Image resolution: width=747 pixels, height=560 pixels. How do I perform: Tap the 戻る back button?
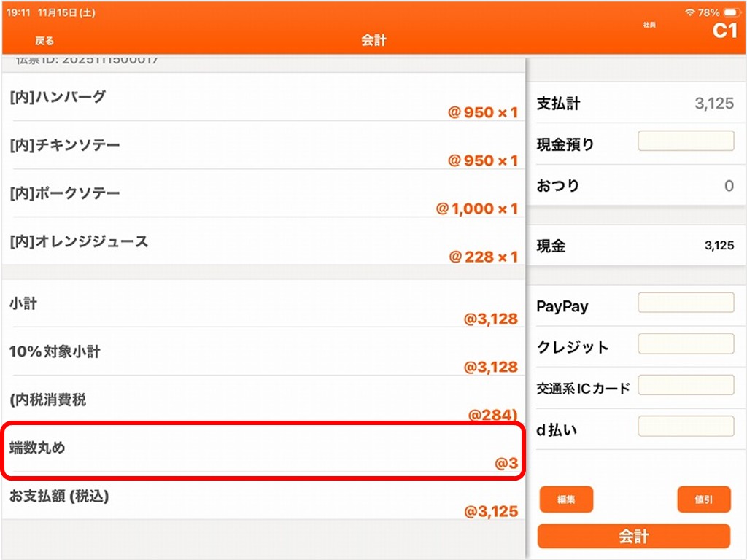[x=44, y=41]
